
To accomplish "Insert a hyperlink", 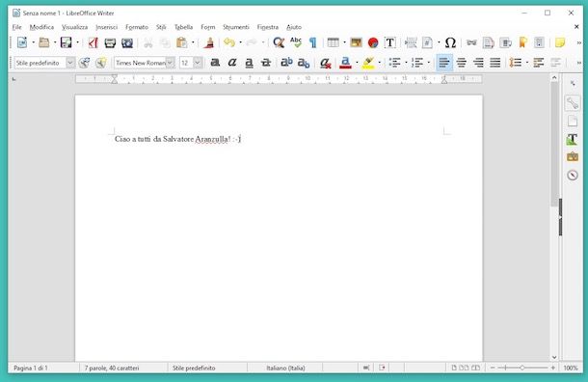I will coord(471,42).
